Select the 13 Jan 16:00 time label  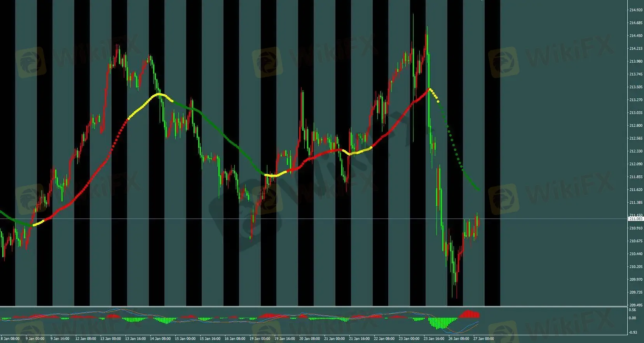[135, 339]
